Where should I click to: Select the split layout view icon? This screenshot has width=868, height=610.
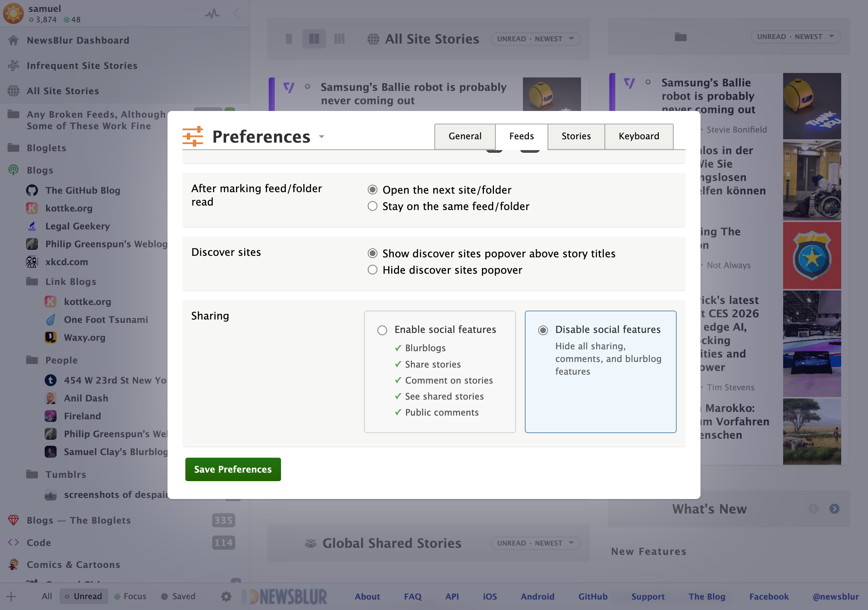pos(314,39)
